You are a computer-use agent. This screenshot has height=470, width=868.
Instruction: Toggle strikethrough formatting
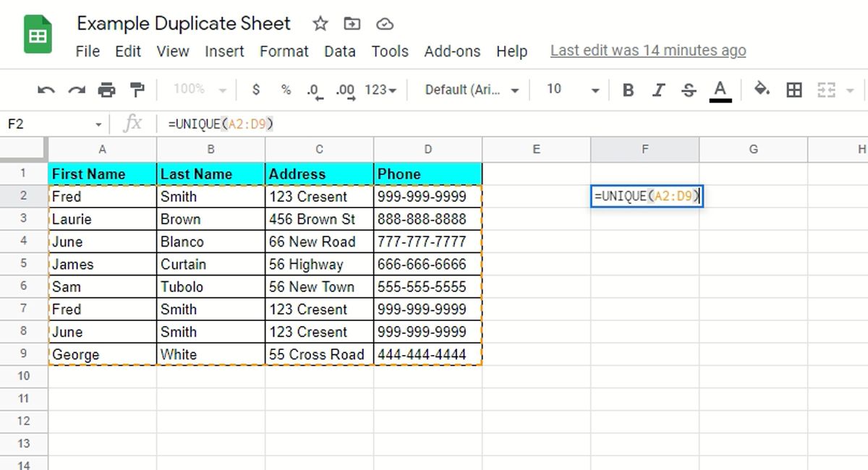click(689, 90)
